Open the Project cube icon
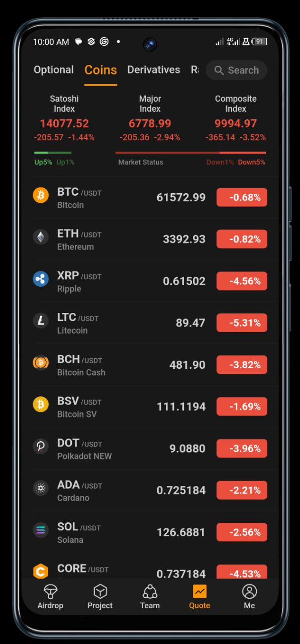The width and height of the screenshot is (300, 644). click(100, 591)
